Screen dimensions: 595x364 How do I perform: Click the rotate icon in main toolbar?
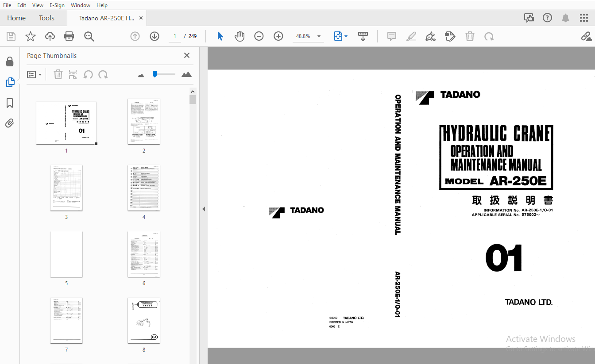point(489,36)
